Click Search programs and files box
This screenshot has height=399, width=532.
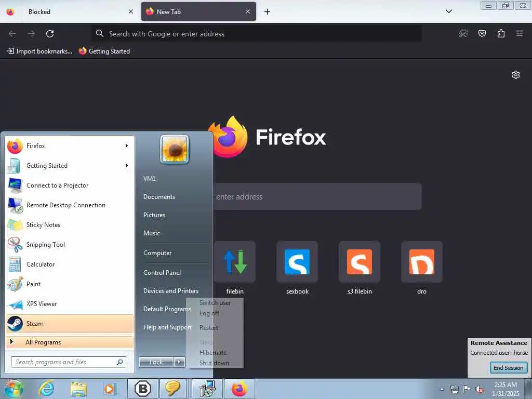click(x=69, y=362)
